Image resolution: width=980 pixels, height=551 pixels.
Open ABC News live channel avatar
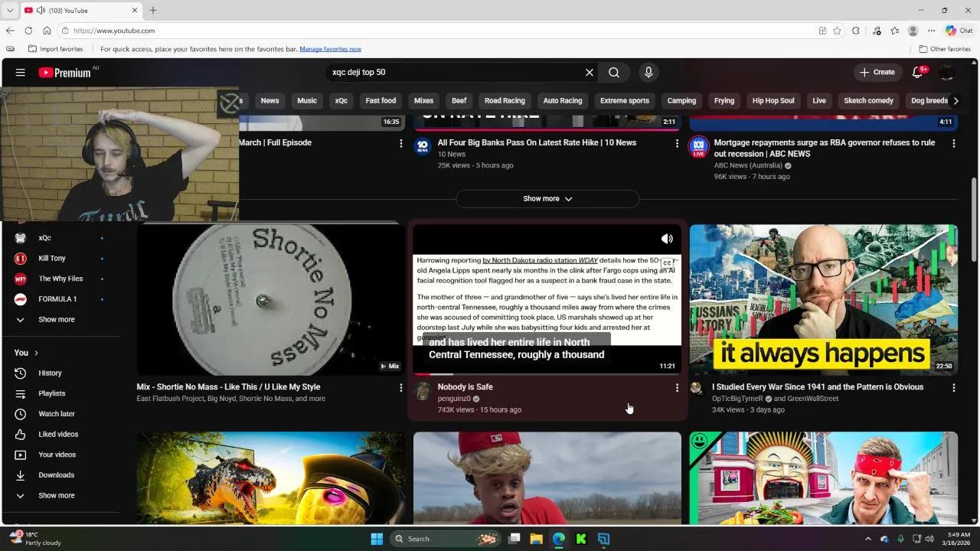click(x=698, y=146)
